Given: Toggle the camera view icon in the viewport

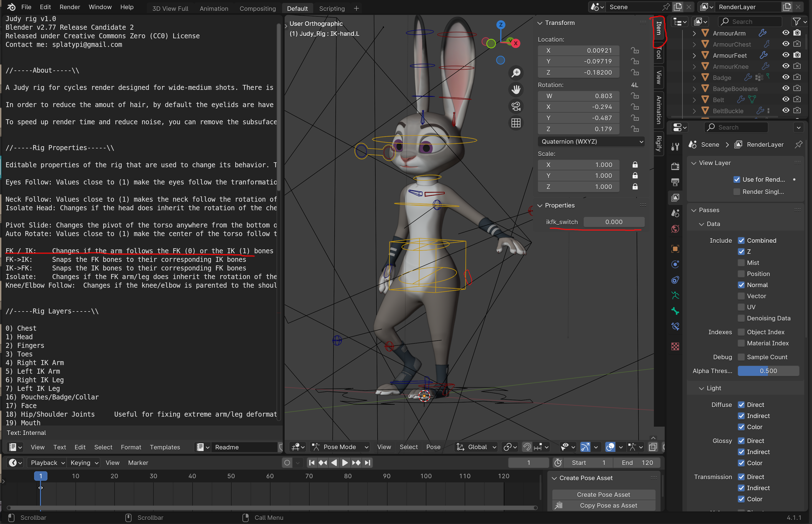Looking at the screenshot, I should click(x=516, y=106).
